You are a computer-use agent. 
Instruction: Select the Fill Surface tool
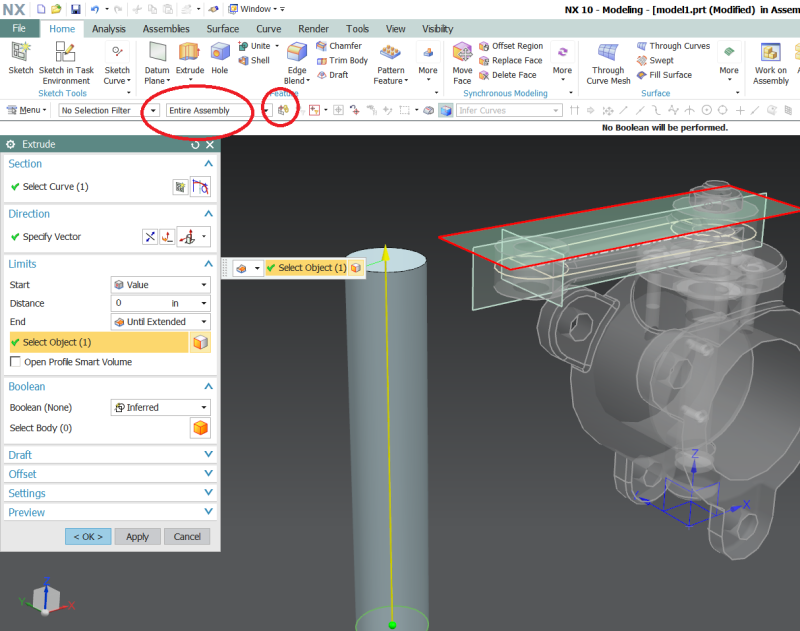point(664,74)
